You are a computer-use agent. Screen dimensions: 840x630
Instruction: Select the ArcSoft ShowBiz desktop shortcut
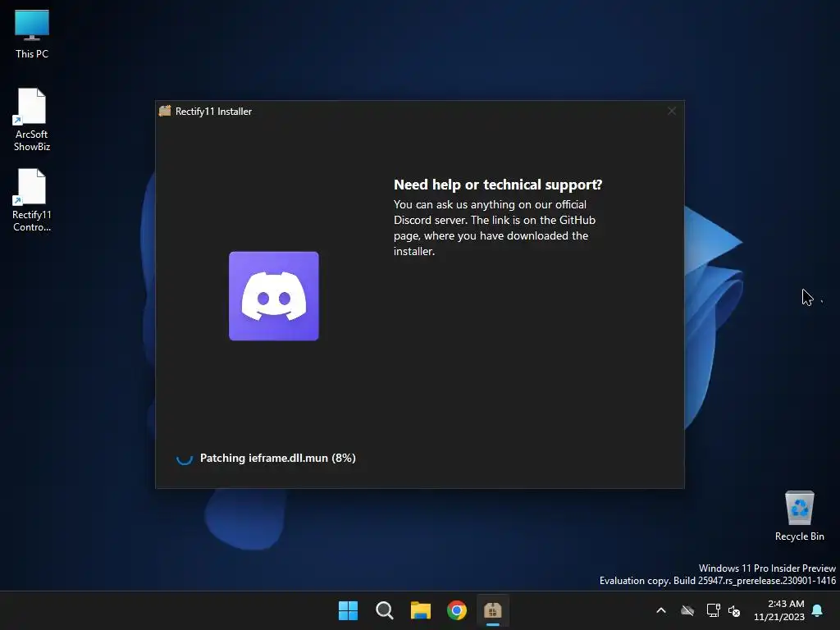32,120
